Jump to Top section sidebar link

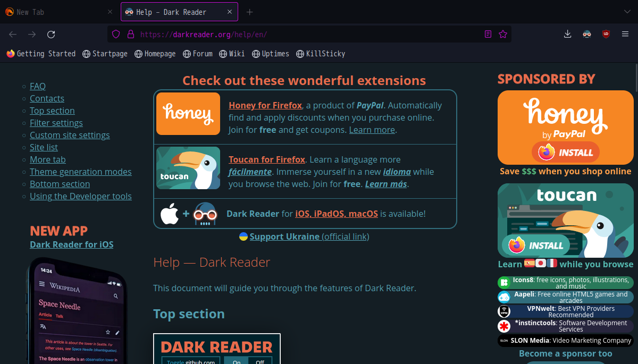pyautogui.click(x=52, y=111)
